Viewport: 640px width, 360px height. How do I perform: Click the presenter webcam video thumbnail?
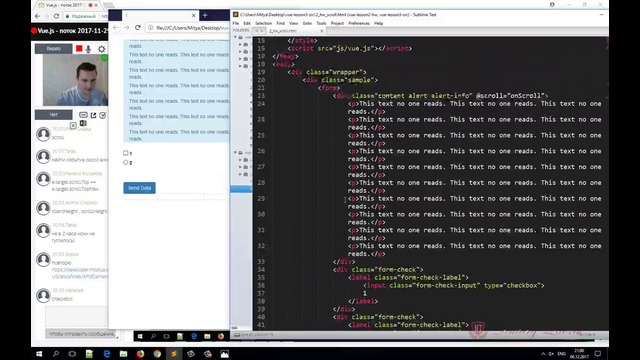coord(76,80)
